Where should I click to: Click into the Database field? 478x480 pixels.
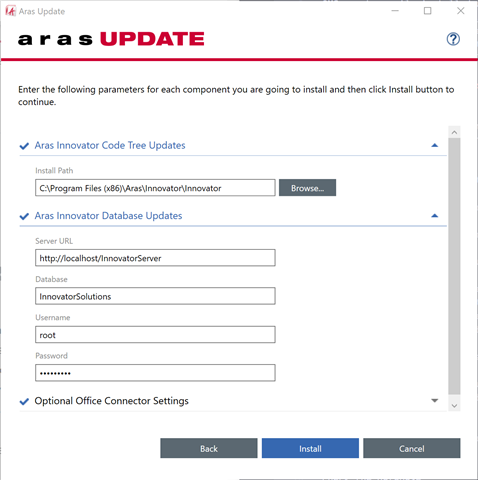[x=155, y=296]
